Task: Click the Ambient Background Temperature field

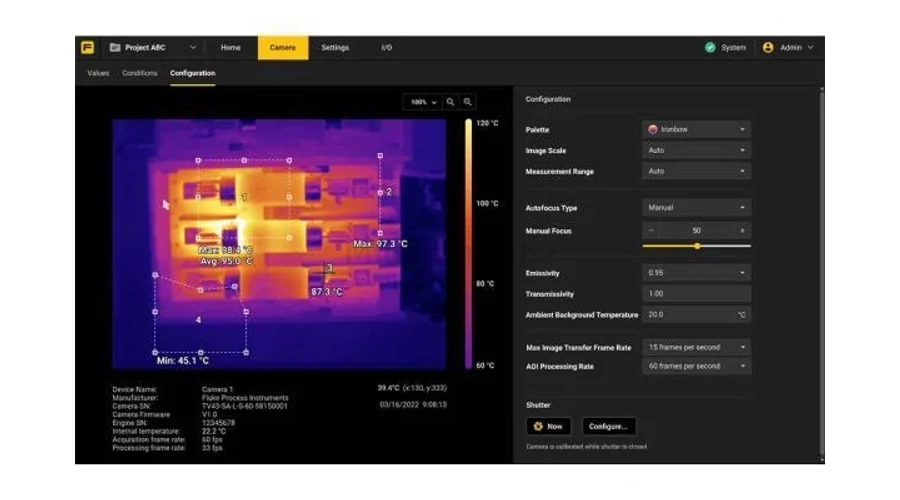Action: (696, 315)
